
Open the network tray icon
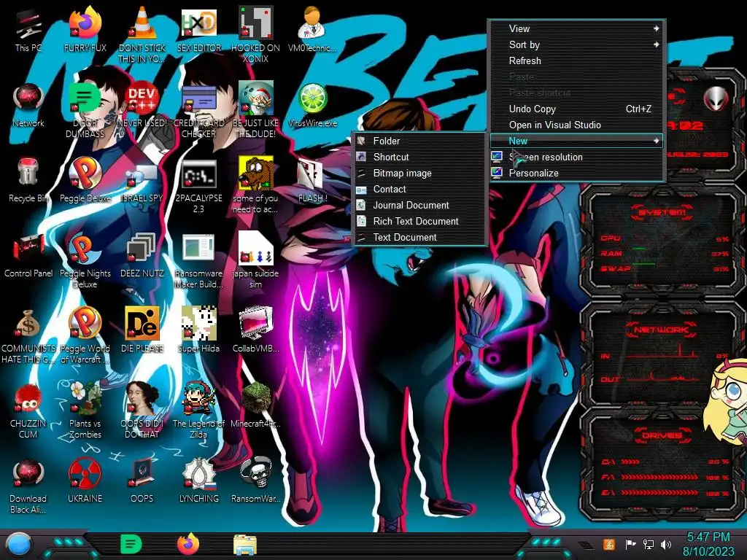point(649,544)
